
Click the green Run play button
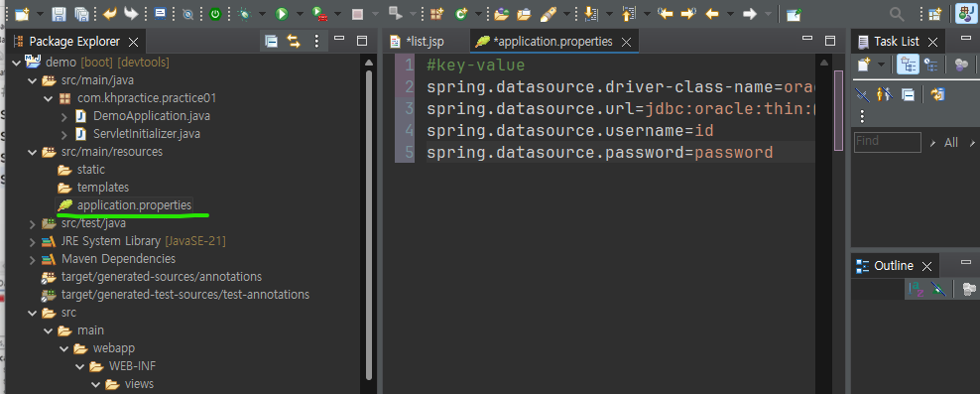282,14
